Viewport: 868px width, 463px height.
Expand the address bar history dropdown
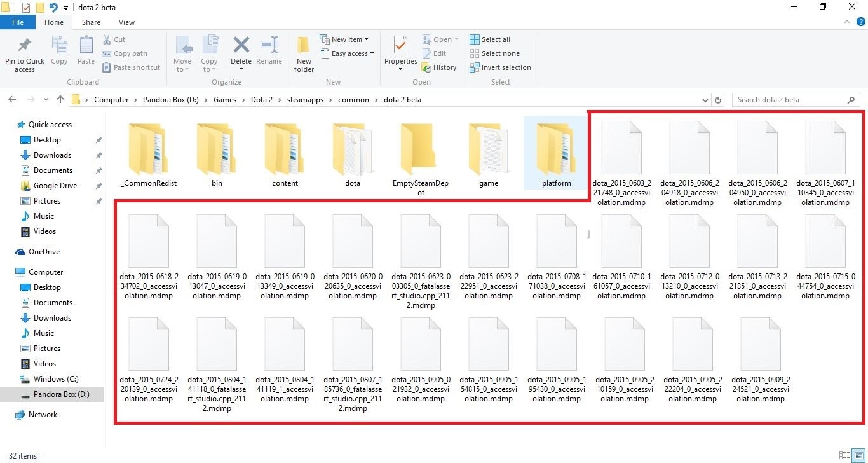tap(705, 100)
